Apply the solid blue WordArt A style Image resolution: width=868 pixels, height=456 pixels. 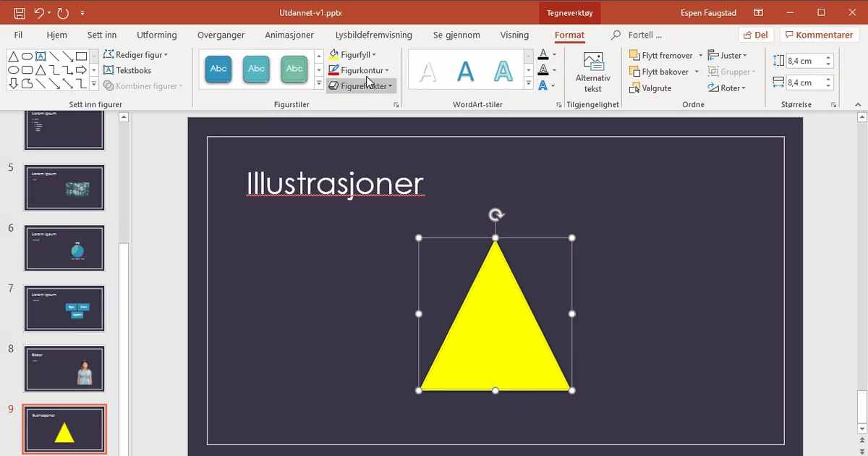[466, 70]
